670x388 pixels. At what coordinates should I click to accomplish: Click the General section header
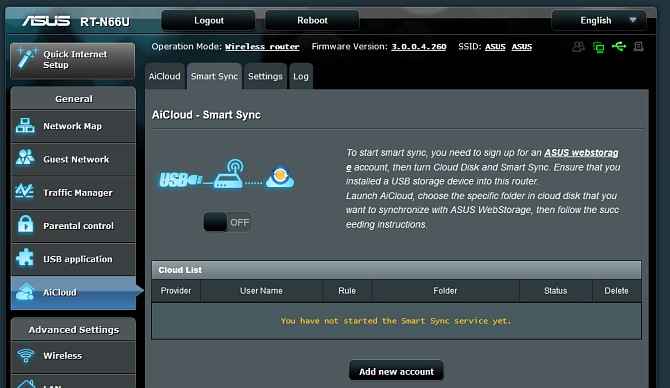coord(73,99)
